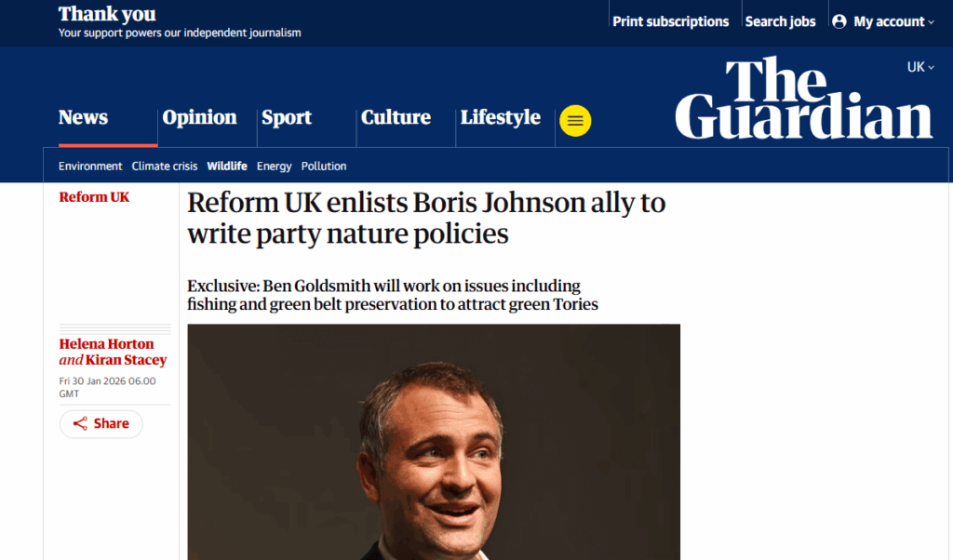Go to the Lifestyle section
Viewport: 953px width, 560px height.
coord(500,118)
